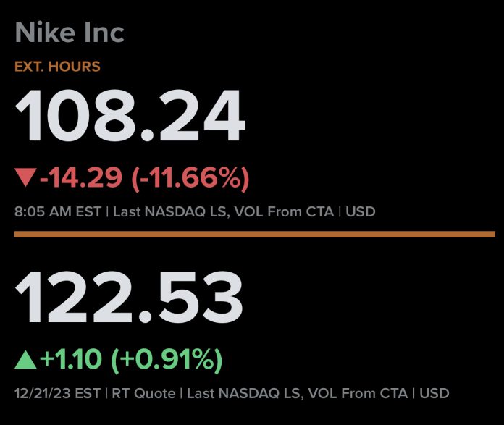Click the Nike Inc company title

point(70,32)
